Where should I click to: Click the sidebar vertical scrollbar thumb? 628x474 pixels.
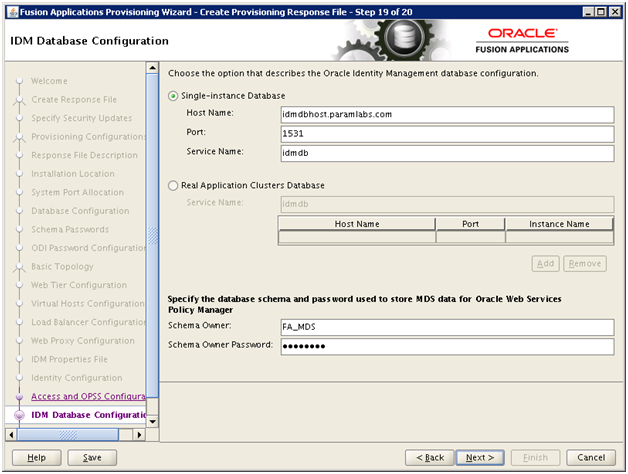coord(153,236)
